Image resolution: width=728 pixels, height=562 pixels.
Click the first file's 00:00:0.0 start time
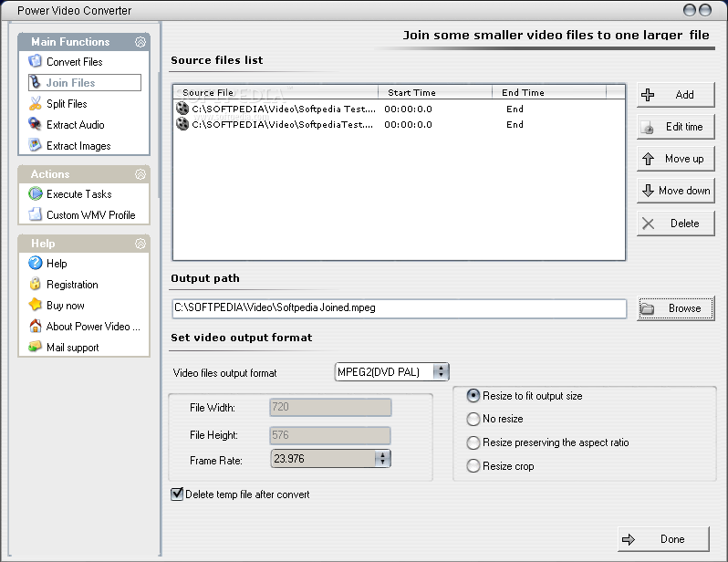[x=408, y=109]
